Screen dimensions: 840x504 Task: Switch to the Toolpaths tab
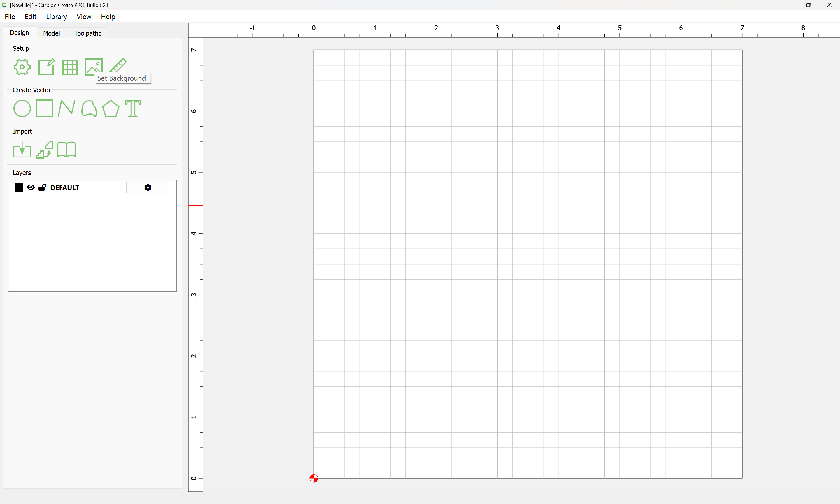click(87, 33)
